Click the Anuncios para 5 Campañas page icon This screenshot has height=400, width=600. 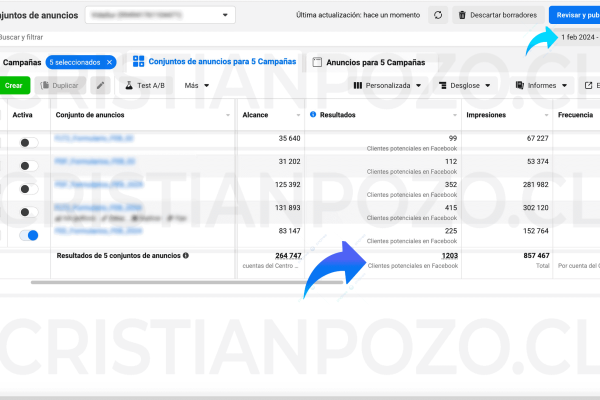(x=317, y=62)
